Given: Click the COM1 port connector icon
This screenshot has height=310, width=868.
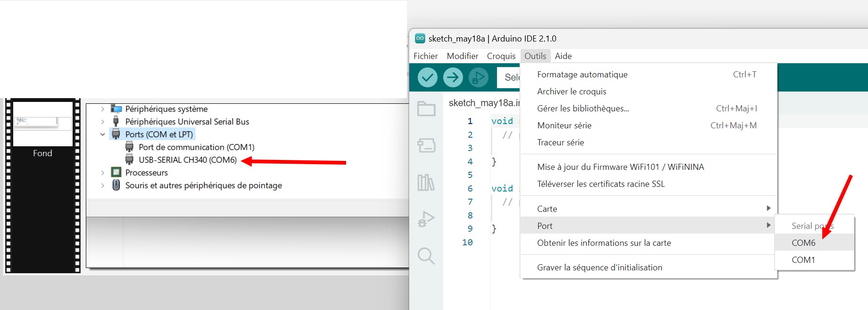Looking at the screenshot, I should coord(129,147).
